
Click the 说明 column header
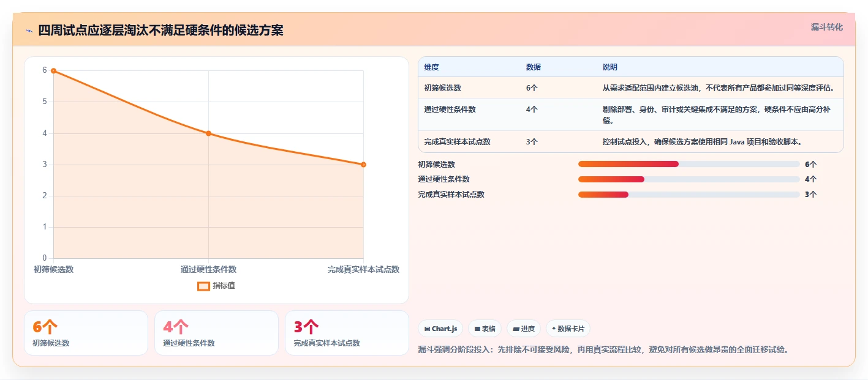tap(609, 67)
